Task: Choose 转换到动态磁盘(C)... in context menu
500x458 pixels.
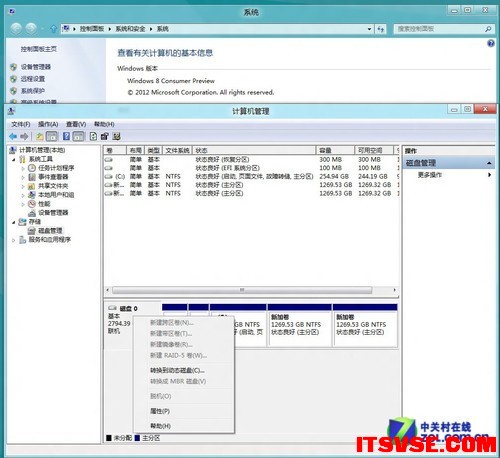Action: click(177, 370)
